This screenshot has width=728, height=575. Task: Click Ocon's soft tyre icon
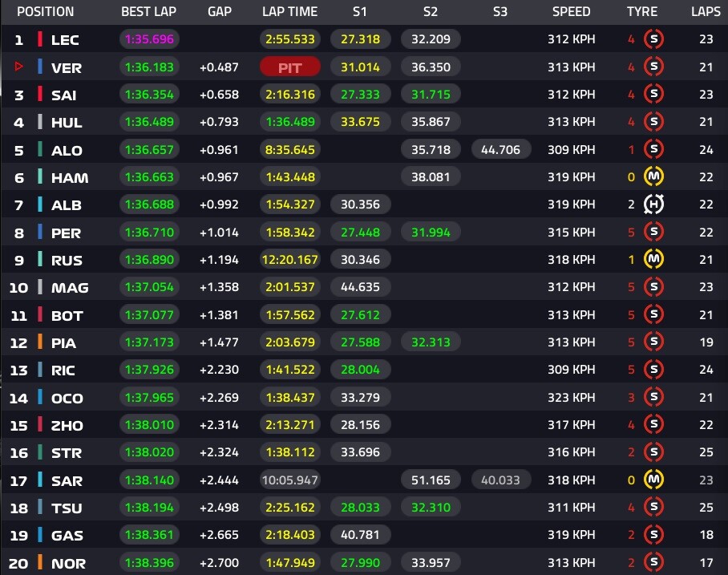pos(653,397)
